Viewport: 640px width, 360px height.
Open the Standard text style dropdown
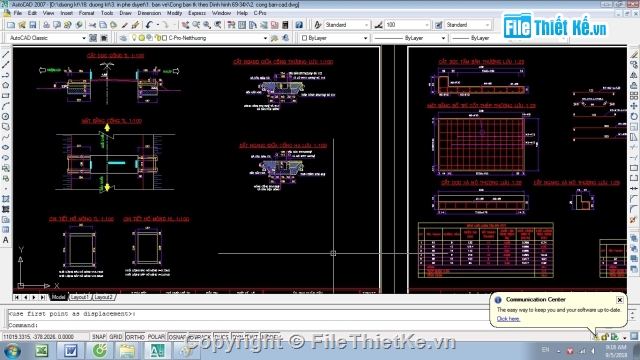click(x=347, y=25)
